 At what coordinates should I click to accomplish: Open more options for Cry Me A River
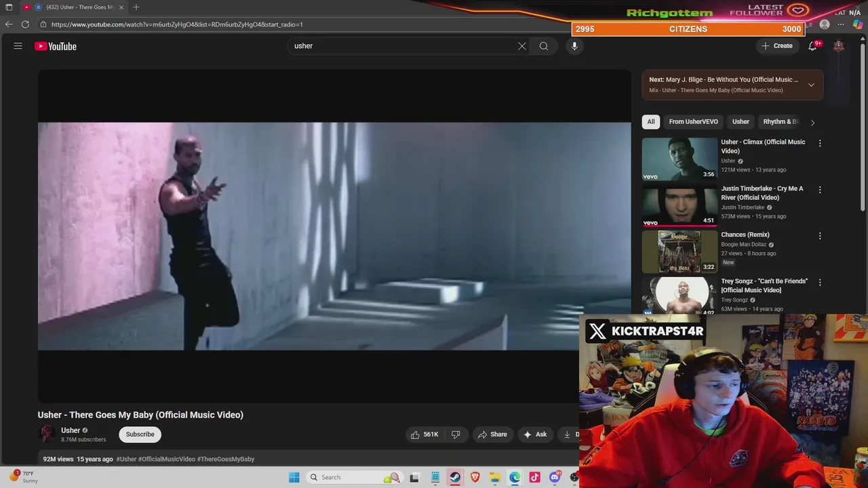pos(820,190)
